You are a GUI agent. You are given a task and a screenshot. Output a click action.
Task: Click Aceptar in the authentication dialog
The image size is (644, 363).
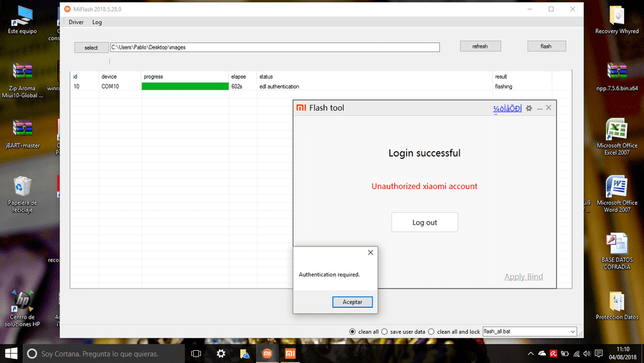(x=352, y=301)
